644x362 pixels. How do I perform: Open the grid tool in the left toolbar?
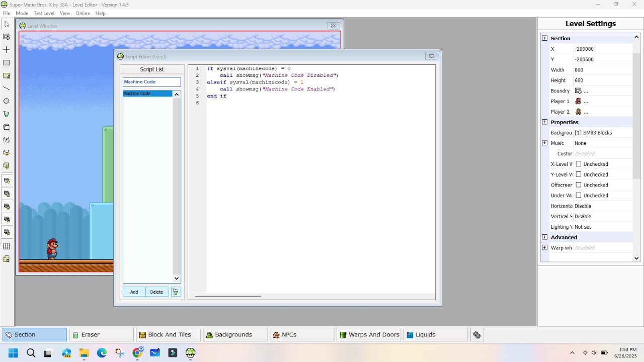[x=7, y=246]
